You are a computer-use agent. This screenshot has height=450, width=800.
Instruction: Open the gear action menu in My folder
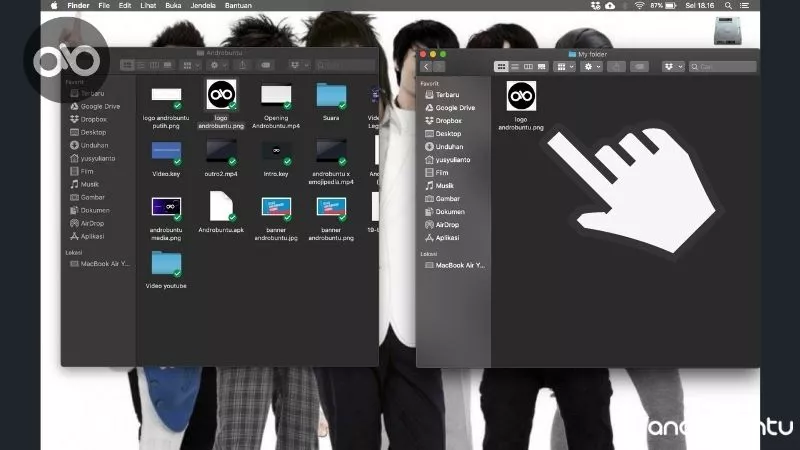tap(592, 67)
